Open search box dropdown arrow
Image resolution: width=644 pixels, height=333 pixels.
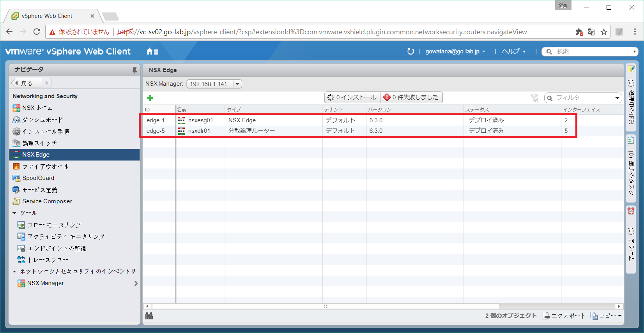(x=634, y=51)
